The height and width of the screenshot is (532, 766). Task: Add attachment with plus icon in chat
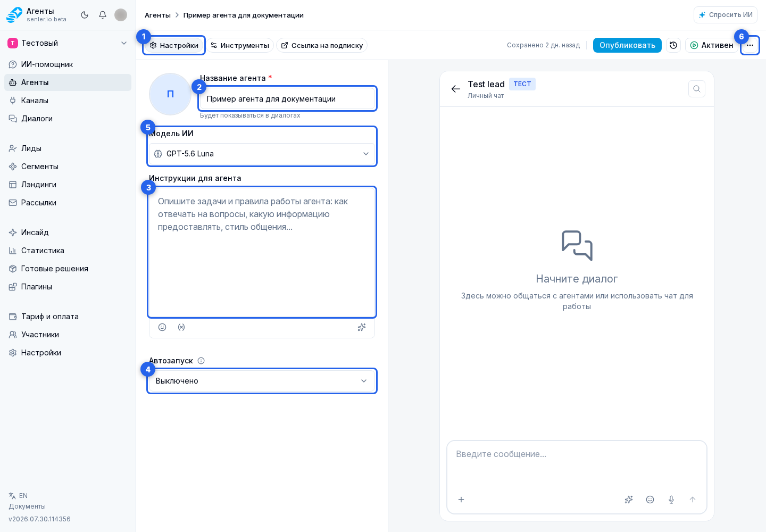click(461, 500)
